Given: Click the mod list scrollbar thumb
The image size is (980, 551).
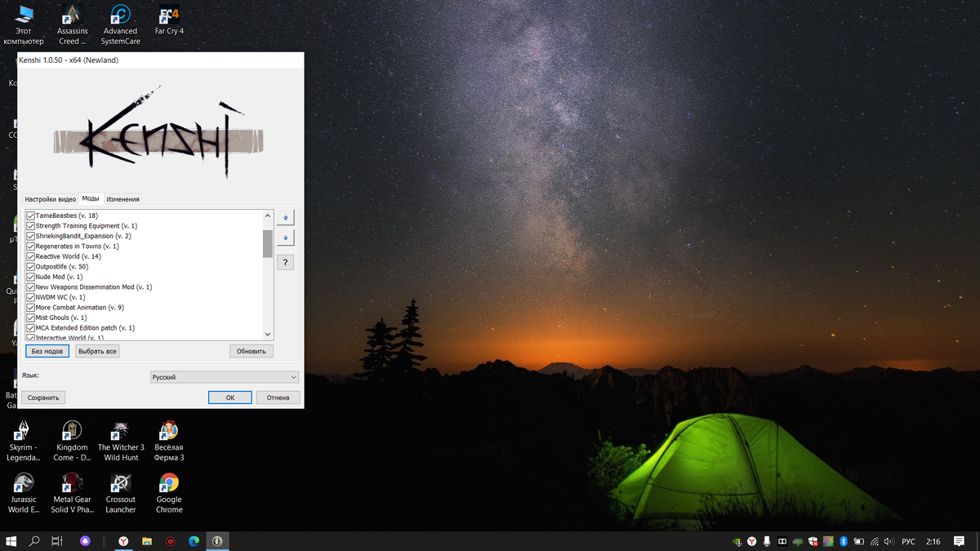Looking at the screenshot, I should pyautogui.click(x=268, y=243).
